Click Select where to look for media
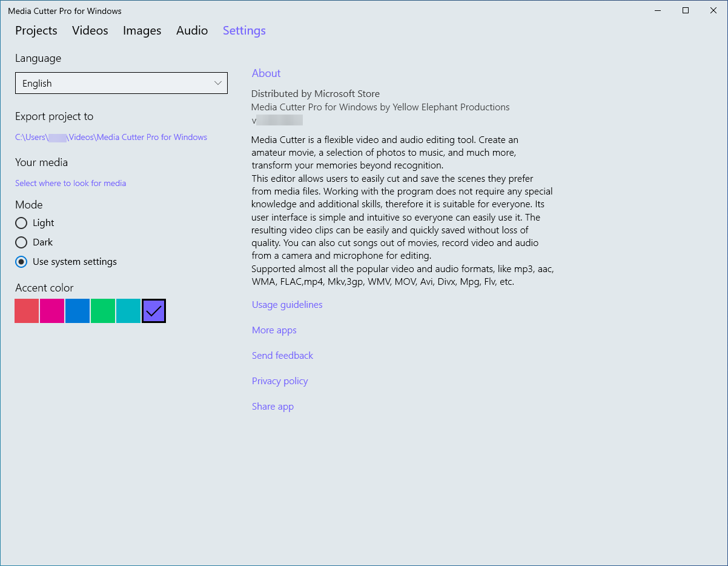This screenshot has height=566, width=728. coord(71,183)
